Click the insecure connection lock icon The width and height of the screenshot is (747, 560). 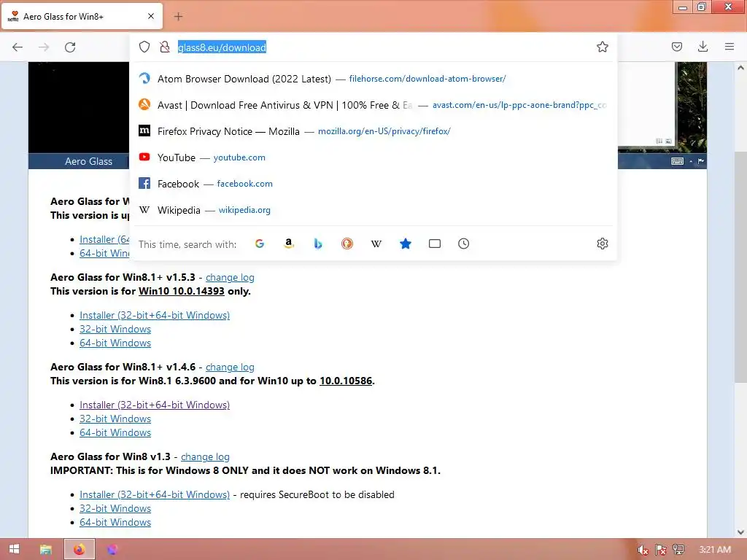pyautogui.click(x=165, y=47)
